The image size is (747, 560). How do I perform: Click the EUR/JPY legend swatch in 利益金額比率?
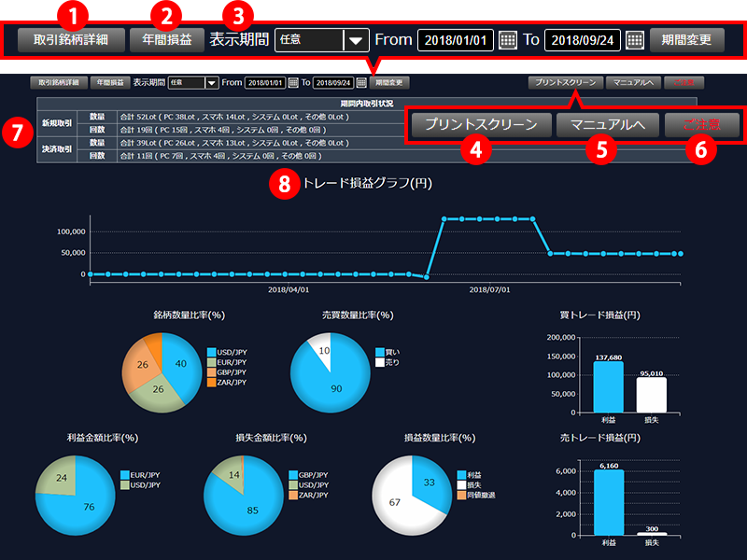(125, 475)
